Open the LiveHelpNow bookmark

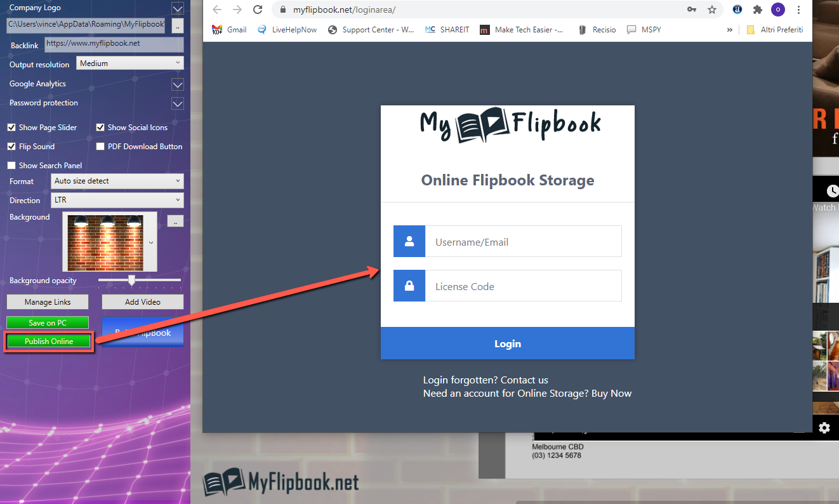287,29
